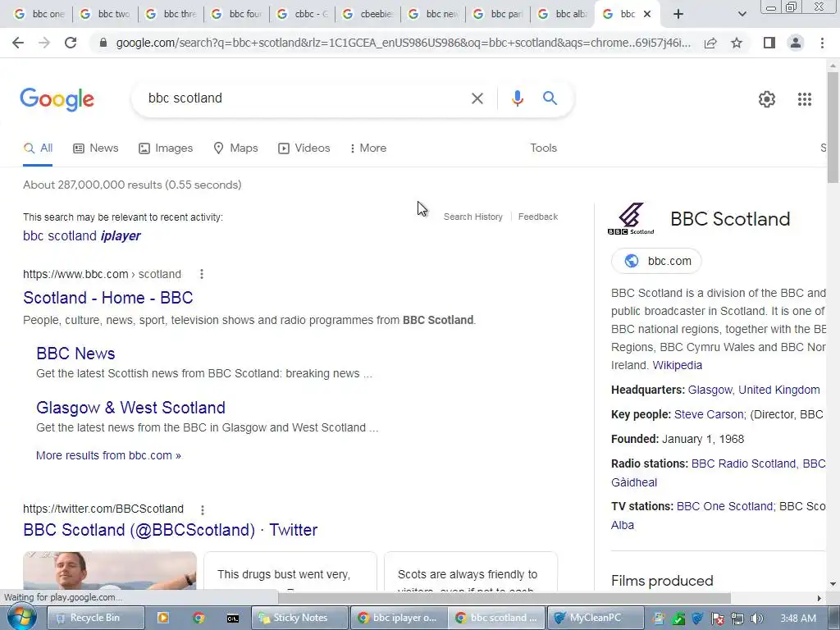
Task: Share this page via address bar icon
Action: point(710,43)
